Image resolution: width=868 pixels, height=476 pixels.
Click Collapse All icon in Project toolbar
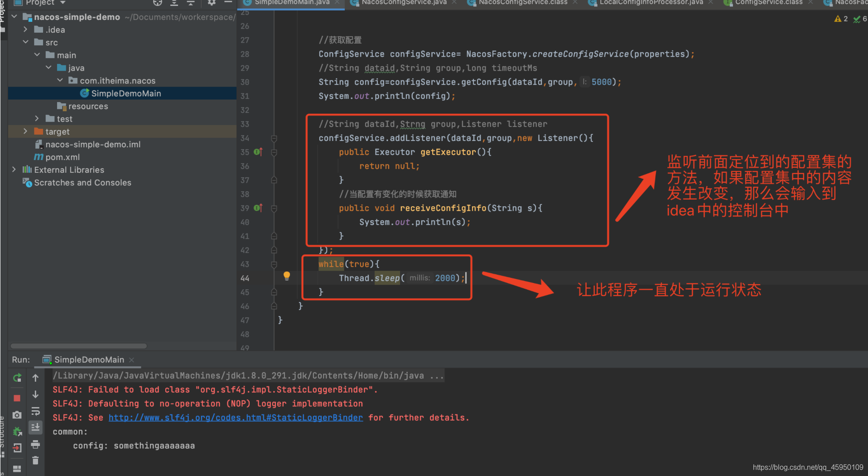click(191, 3)
